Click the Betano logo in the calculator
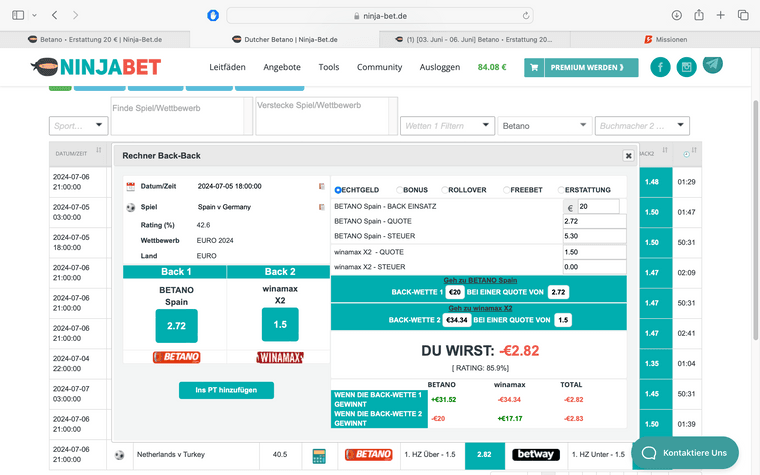Image resolution: width=760 pixels, height=475 pixels. click(x=176, y=357)
